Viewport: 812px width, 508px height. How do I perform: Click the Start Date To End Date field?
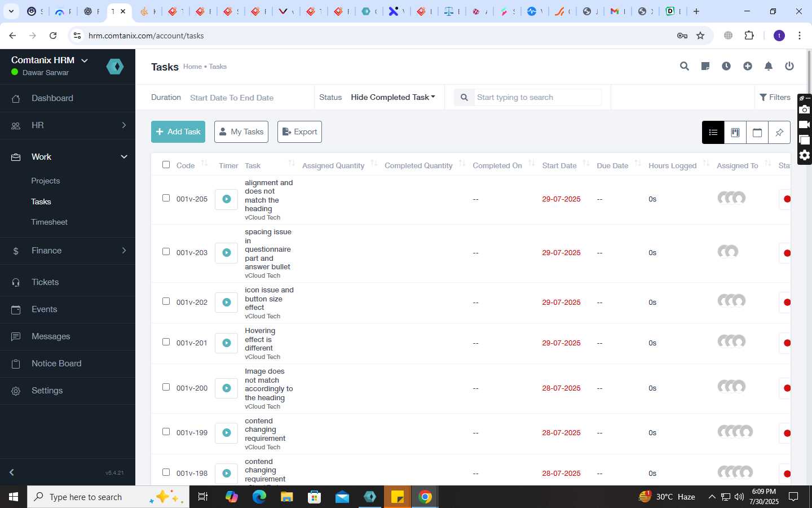coord(232,98)
